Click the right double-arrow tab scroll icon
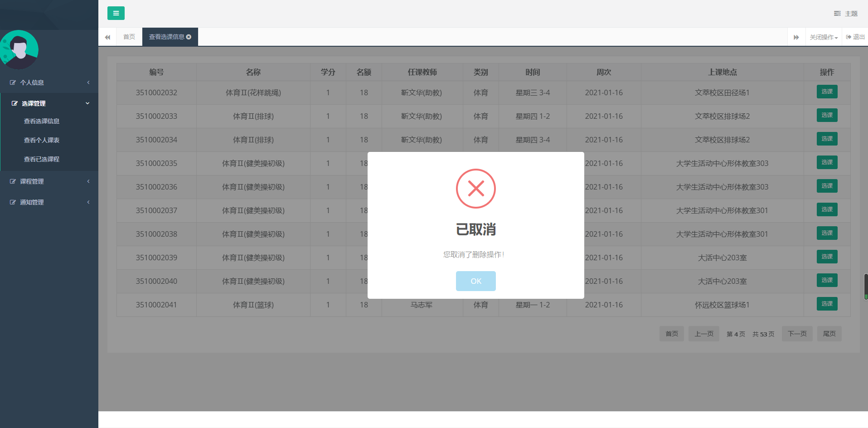Image resolution: width=868 pixels, height=428 pixels. [796, 37]
